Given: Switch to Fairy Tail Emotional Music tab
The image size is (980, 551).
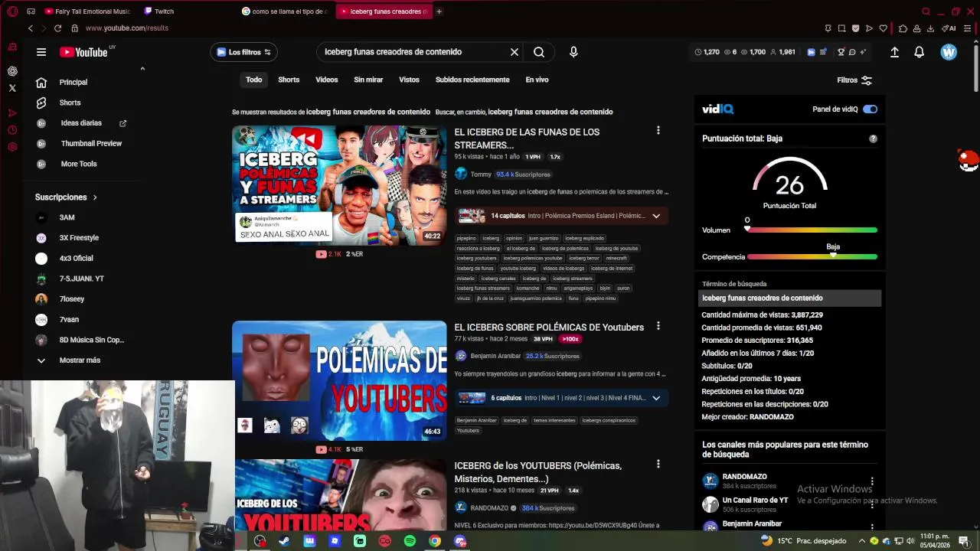Looking at the screenshot, I should click(x=87, y=11).
